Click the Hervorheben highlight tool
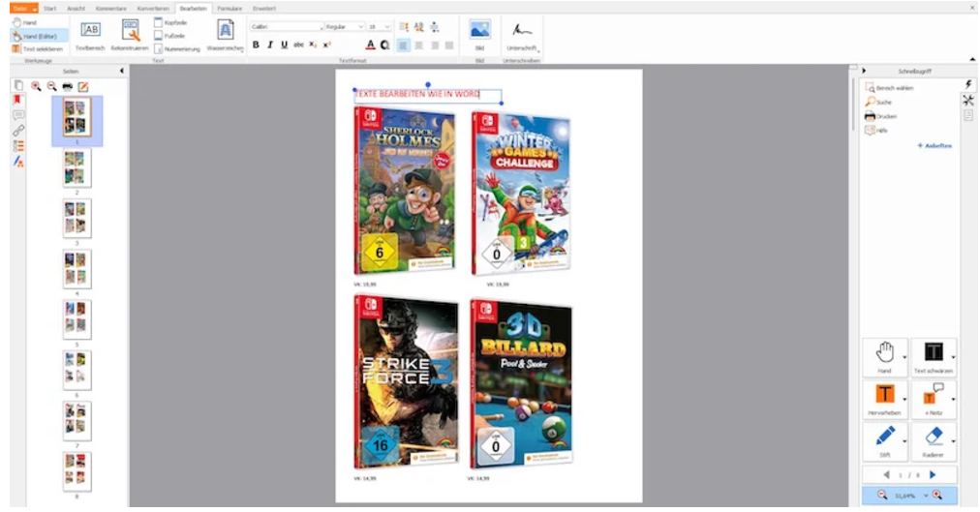Screen dimensions: 980x512 (x=884, y=399)
